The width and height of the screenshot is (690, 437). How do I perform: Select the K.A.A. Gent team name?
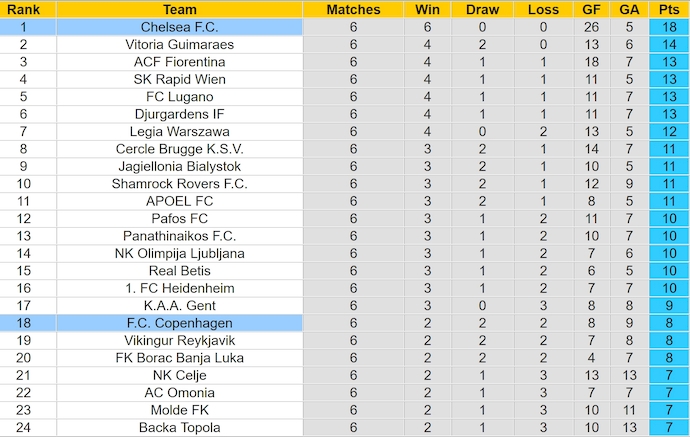coord(179,306)
